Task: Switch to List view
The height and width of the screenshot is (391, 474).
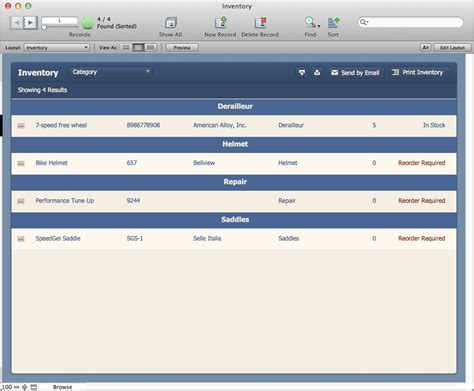Action: tap(138, 48)
